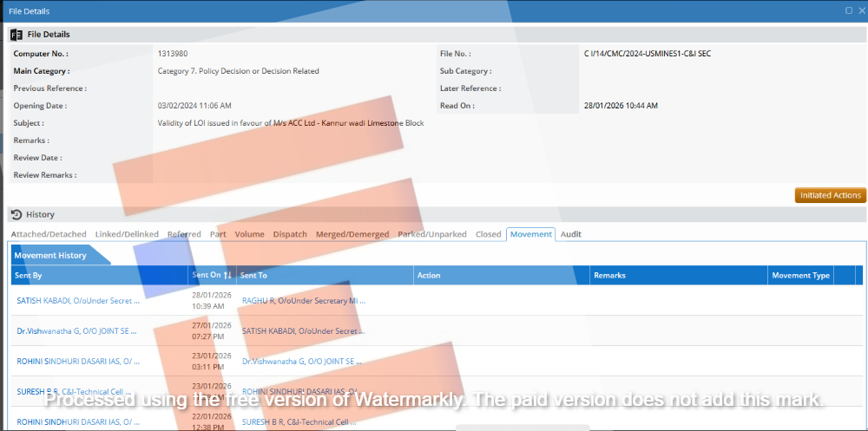Open the Dr.Vishwanatha G sender link
Image resolution: width=868 pixels, height=431 pixels.
[x=78, y=331]
